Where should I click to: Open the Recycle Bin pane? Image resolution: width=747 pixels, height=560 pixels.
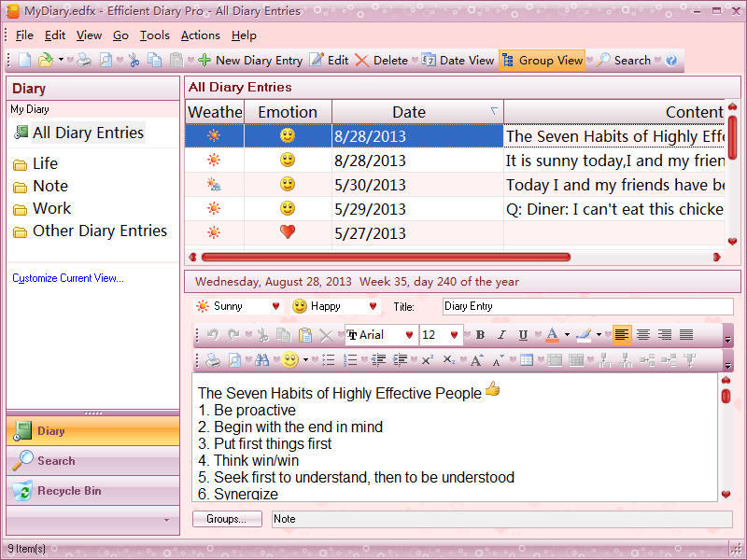(x=92, y=491)
